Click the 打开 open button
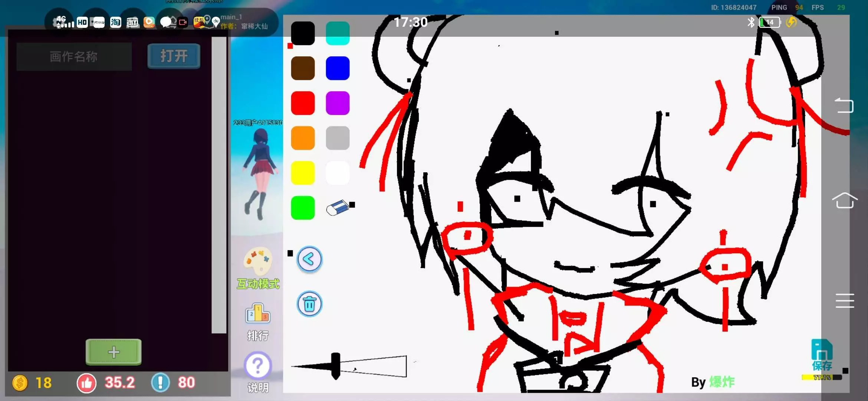The height and width of the screenshot is (401, 868). point(174,56)
